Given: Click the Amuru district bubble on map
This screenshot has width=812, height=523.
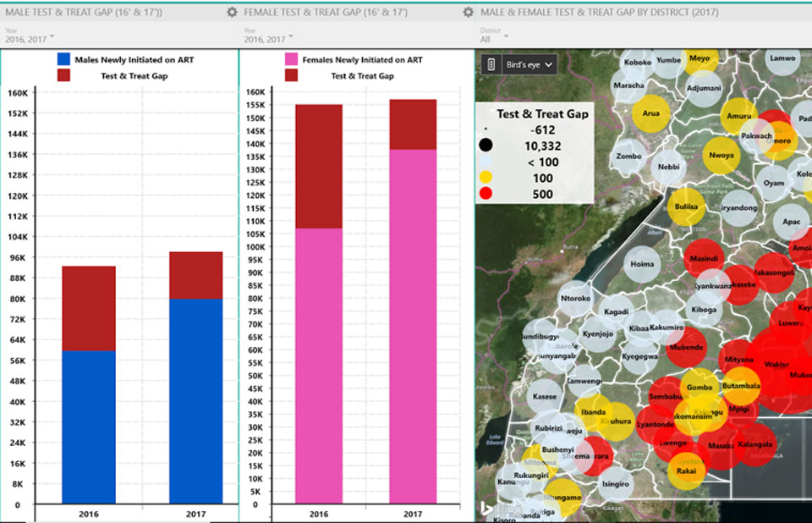Looking at the screenshot, I should click(739, 116).
